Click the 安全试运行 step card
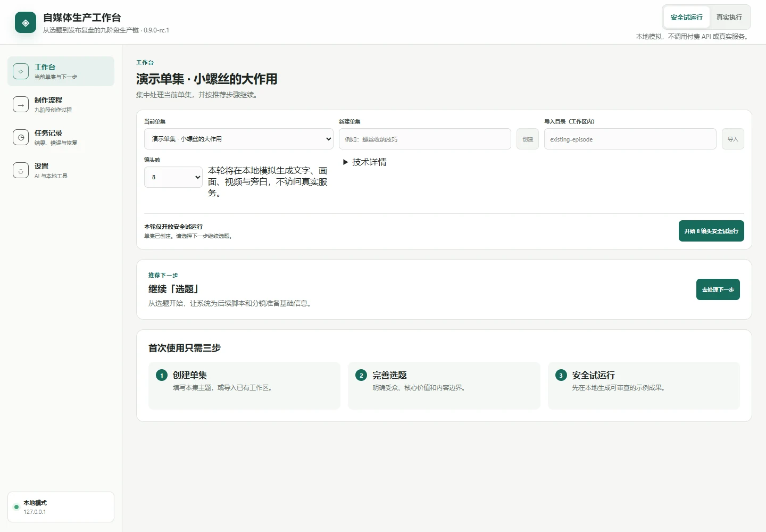 644,386
